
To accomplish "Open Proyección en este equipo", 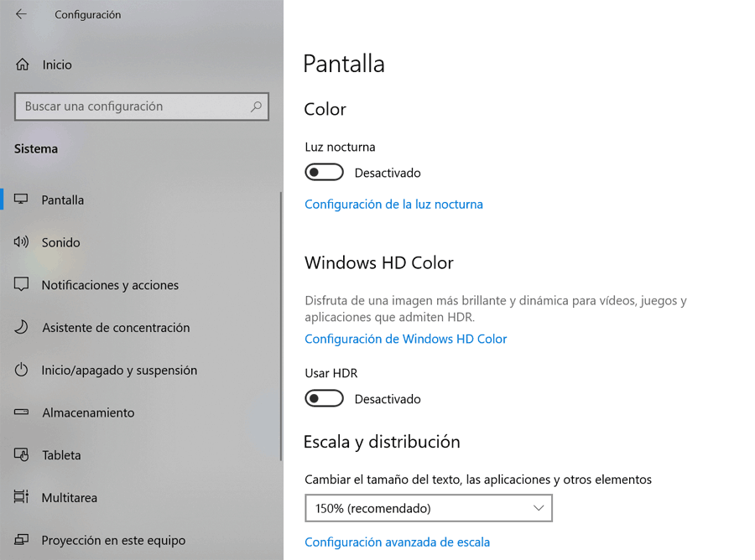I will (113, 540).
